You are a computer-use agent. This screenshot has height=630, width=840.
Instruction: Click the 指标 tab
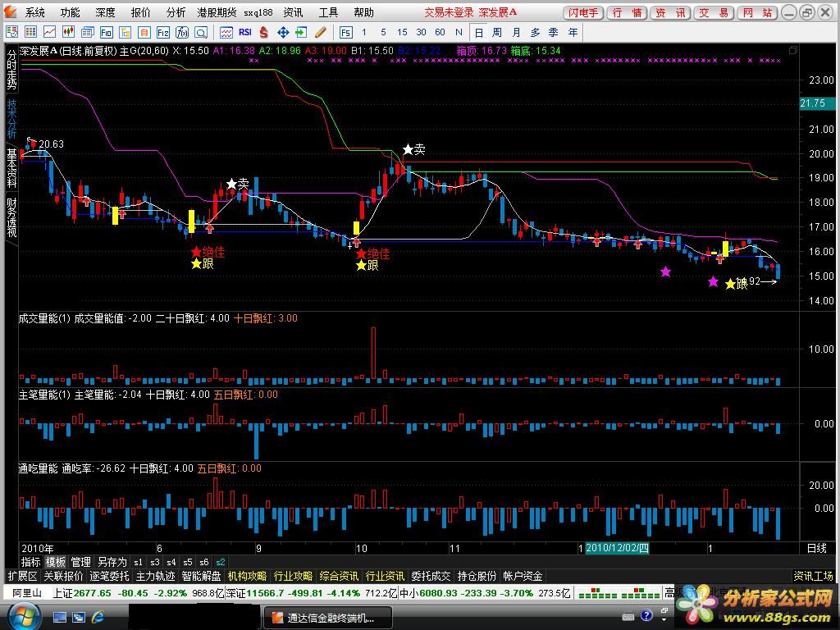coord(30,562)
